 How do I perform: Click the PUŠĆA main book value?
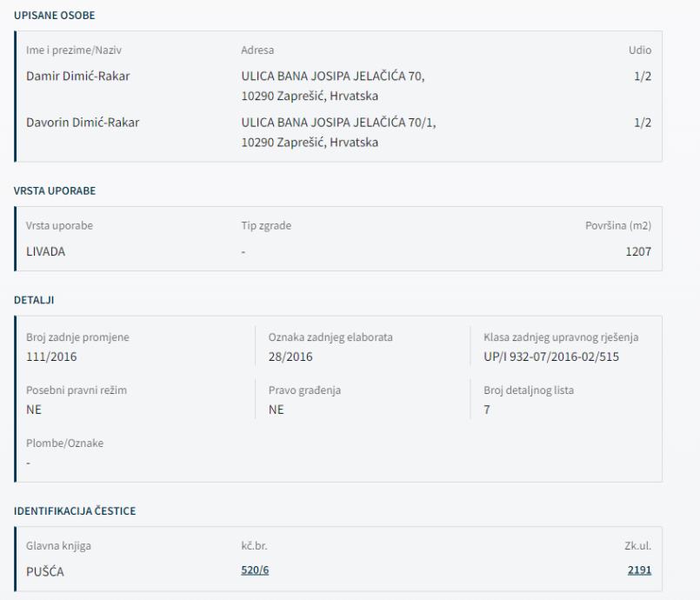[46, 570]
